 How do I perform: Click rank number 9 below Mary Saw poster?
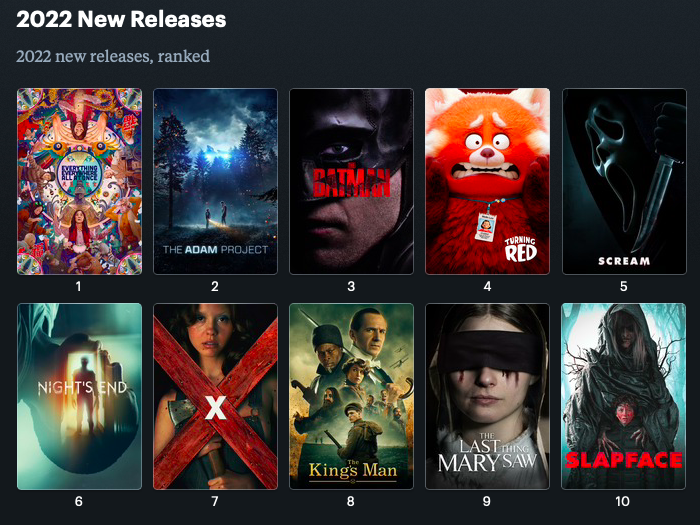pos(487,501)
